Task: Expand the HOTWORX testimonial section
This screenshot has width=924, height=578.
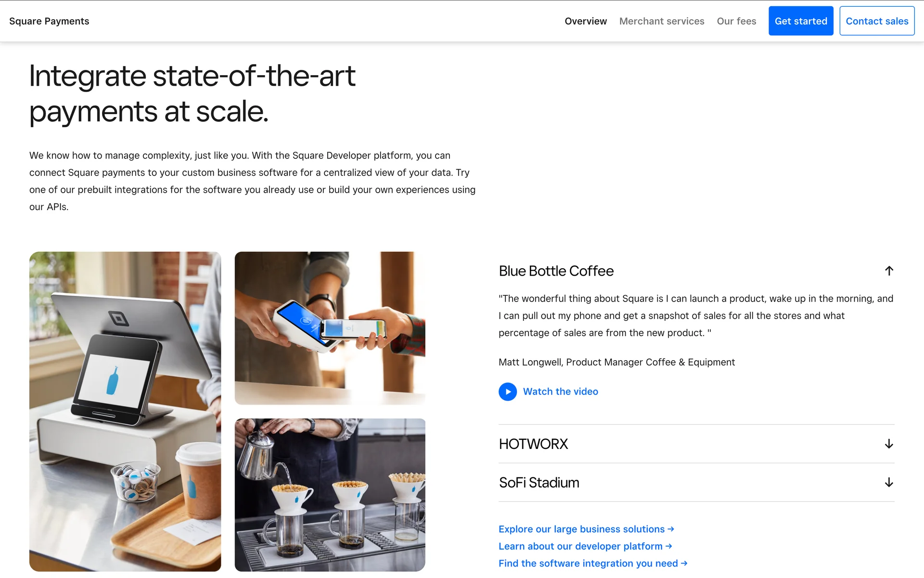Action: [696, 444]
